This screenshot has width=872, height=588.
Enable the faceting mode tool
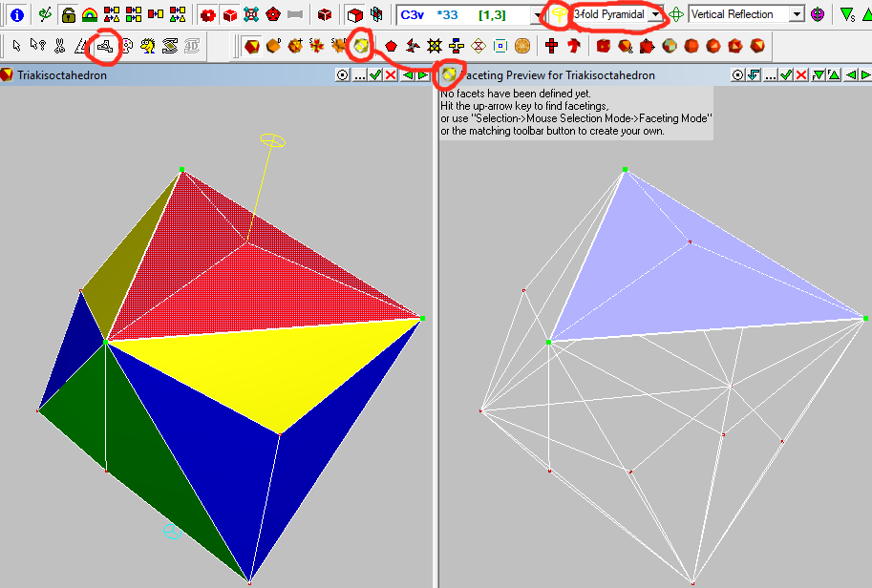pyautogui.click(x=105, y=46)
